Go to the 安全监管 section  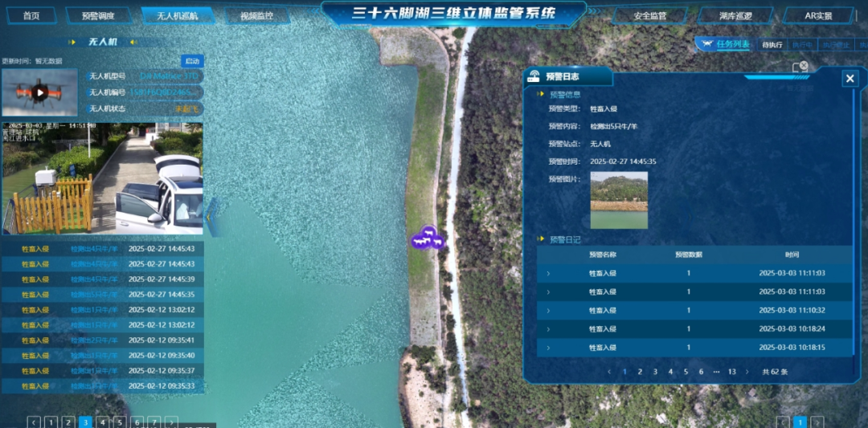pos(649,15)
